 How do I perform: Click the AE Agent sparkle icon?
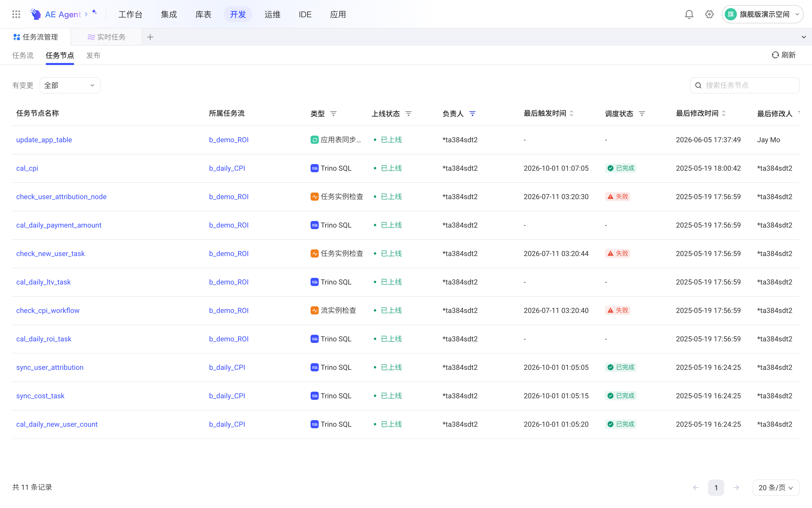(94, 12)
